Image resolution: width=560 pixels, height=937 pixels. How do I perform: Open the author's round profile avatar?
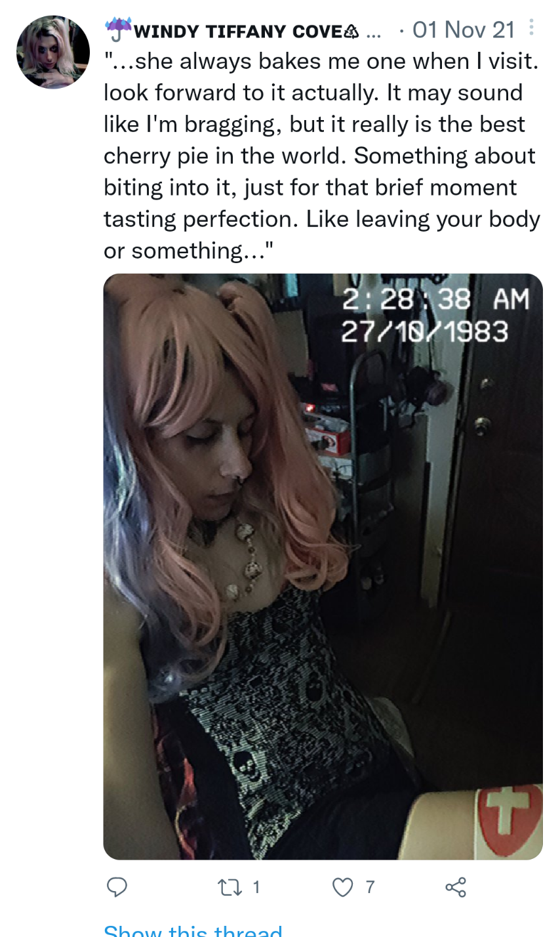click(52, 52)
